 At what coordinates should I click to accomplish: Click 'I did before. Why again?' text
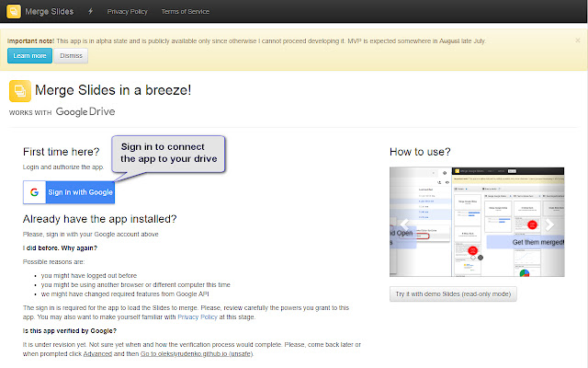click(x=60, y=247)
